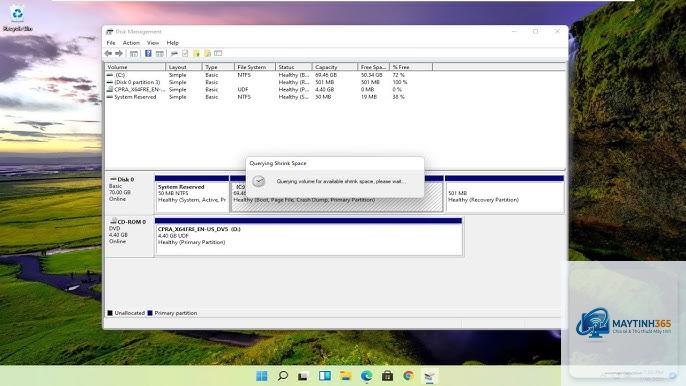Viewport: 686px width, 386px height.
Task: Click the drive icon of System Reserved row
Action: coord(110,97)
